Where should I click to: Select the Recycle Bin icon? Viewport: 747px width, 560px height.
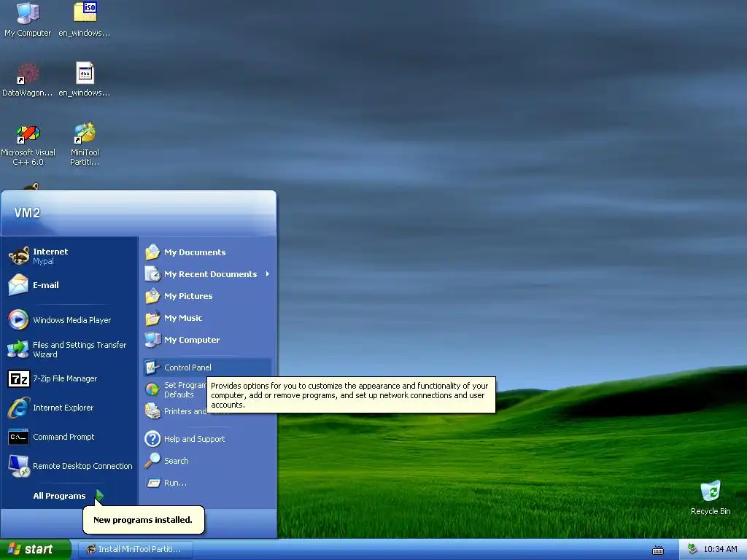click(711, 498)
